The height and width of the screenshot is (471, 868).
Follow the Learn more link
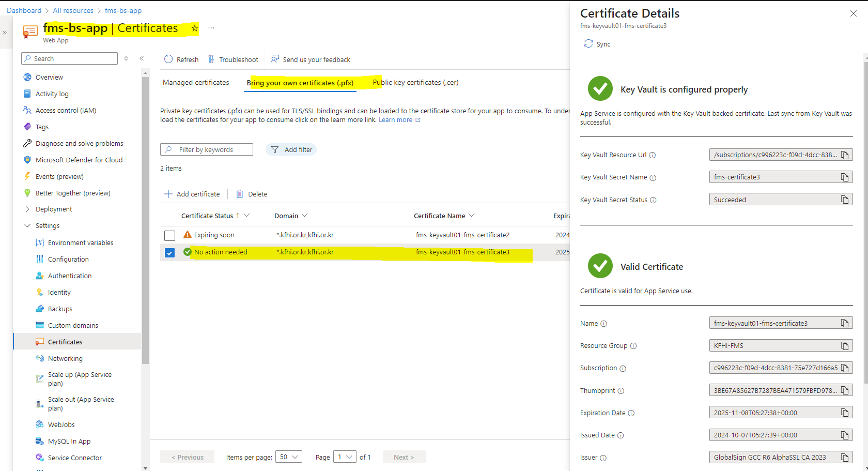[399, 120]
